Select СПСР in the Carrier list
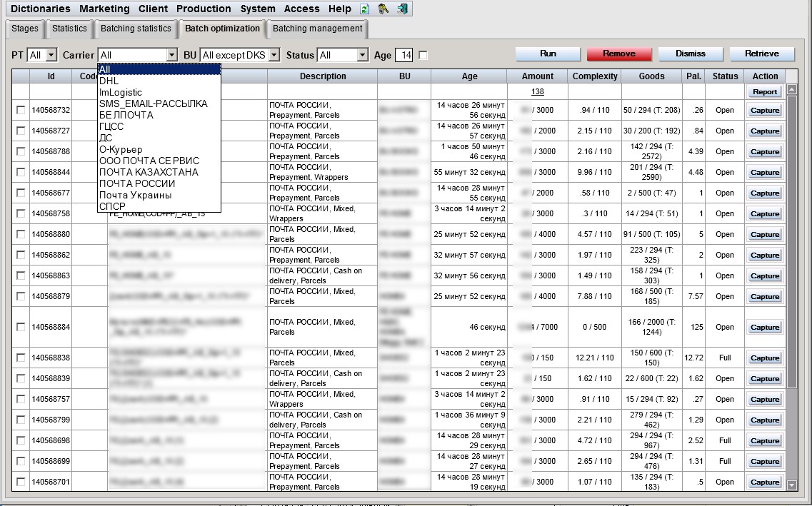 (x=159, y=206)
